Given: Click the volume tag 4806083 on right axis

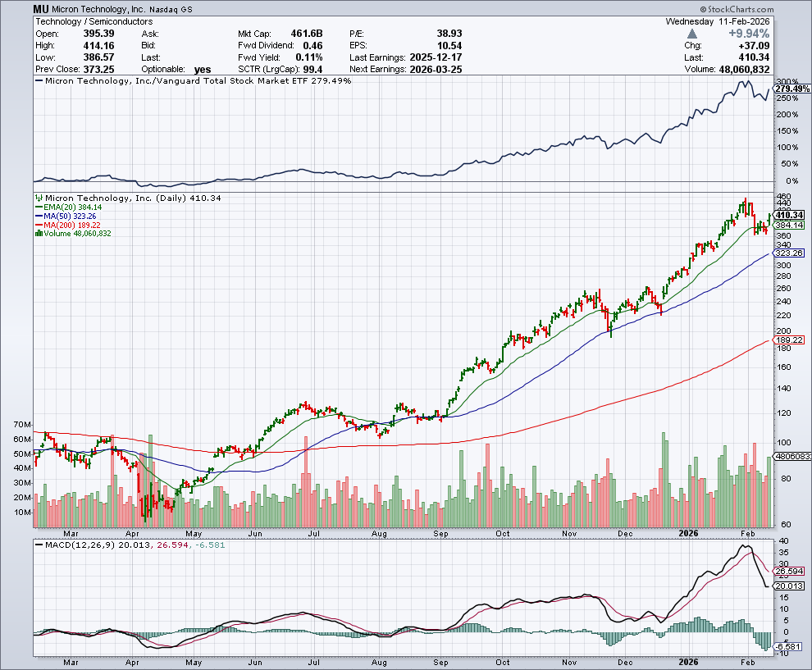Looking at the screenshot, I should pyautogui.click(x=791, y=457).
